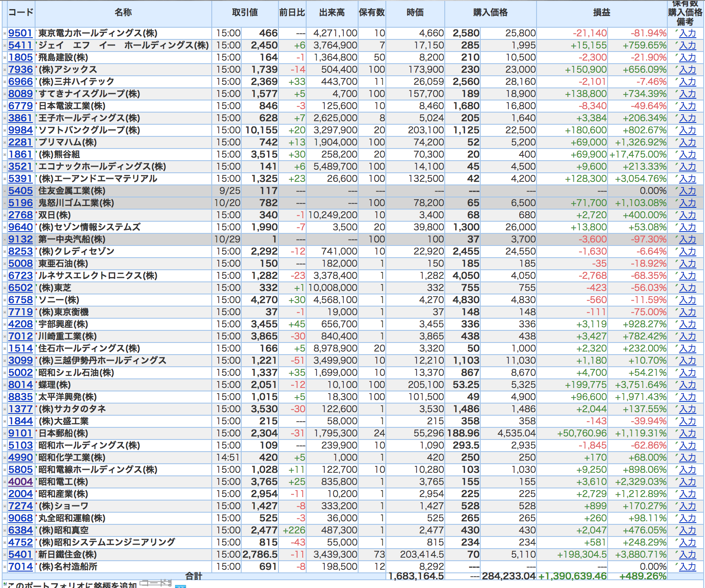Delete the 6966 row via its x icon

pyautogui.click(x=5, y=82)
